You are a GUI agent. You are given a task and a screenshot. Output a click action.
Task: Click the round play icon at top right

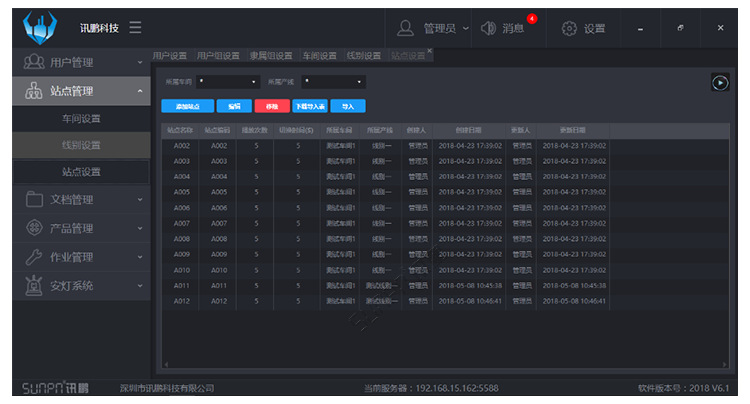tap(719, 82)
